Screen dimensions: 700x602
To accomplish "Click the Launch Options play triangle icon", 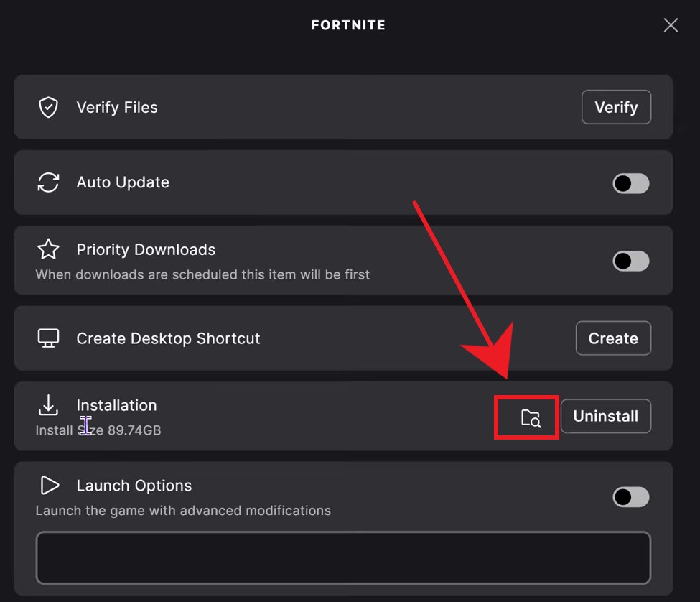I will [x=49, y=486].
